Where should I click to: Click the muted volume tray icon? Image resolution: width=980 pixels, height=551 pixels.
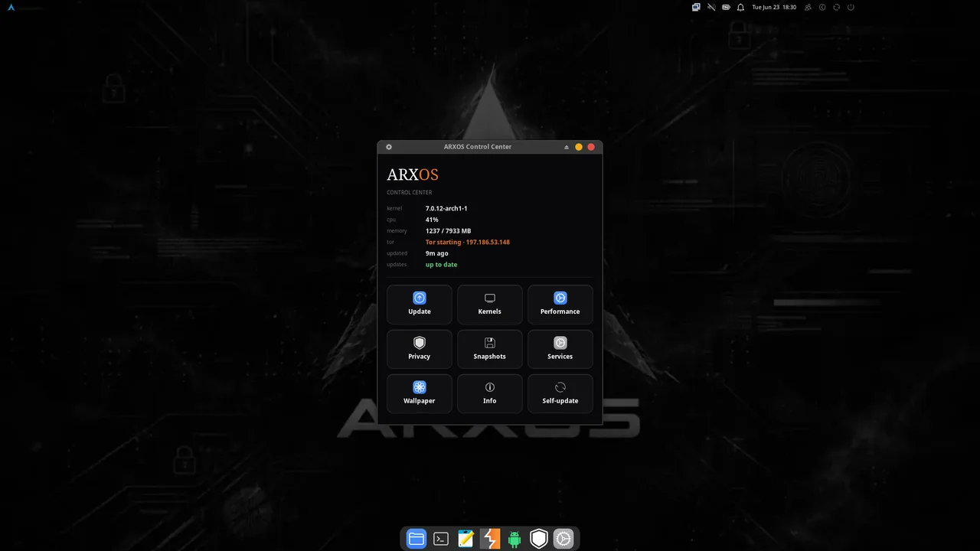tap(711, 7)
